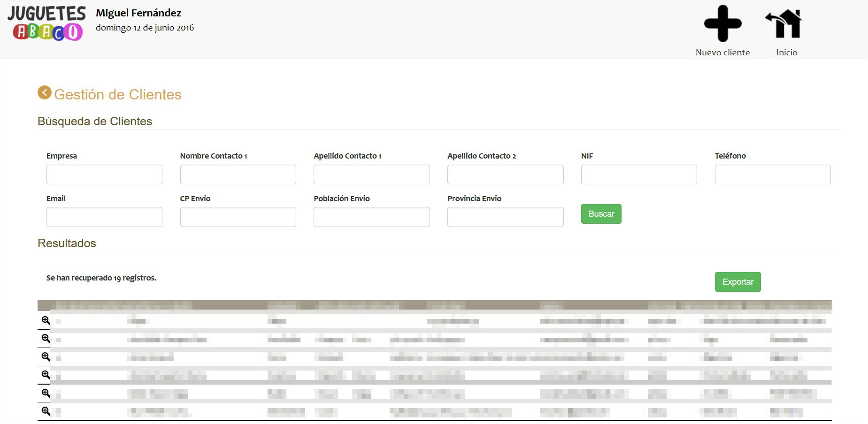View details of first result row
This screenshot has width=868, height=424.
[46, 320]
